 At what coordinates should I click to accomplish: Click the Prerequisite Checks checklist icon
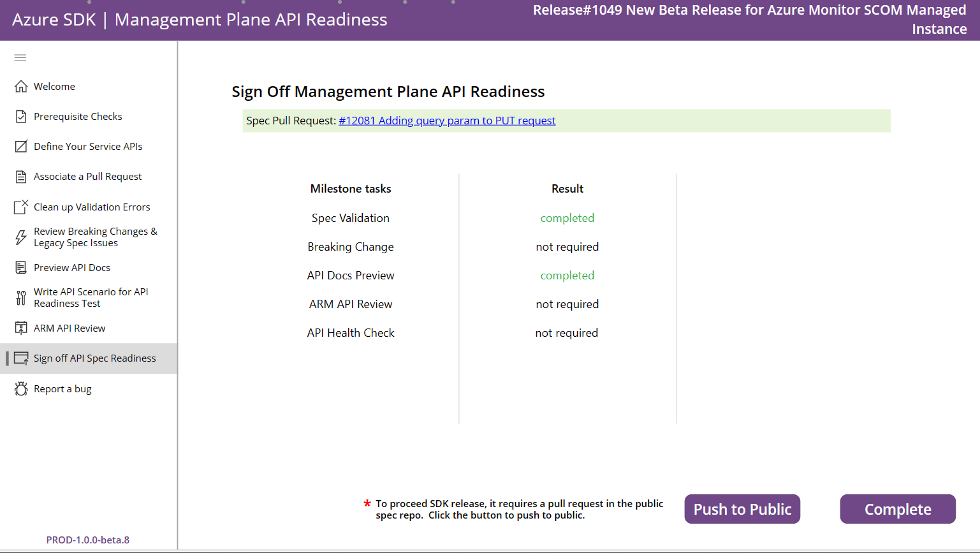[19, 116]
